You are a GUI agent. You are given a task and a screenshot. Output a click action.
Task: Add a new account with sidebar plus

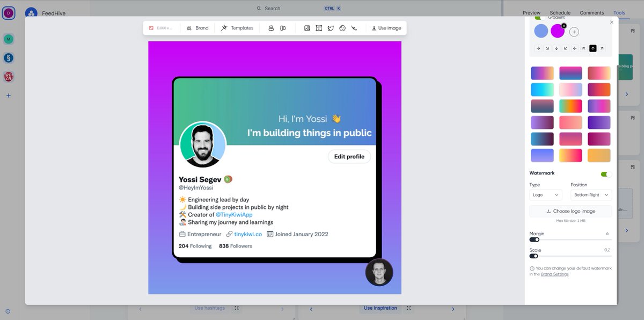(8, 96)
